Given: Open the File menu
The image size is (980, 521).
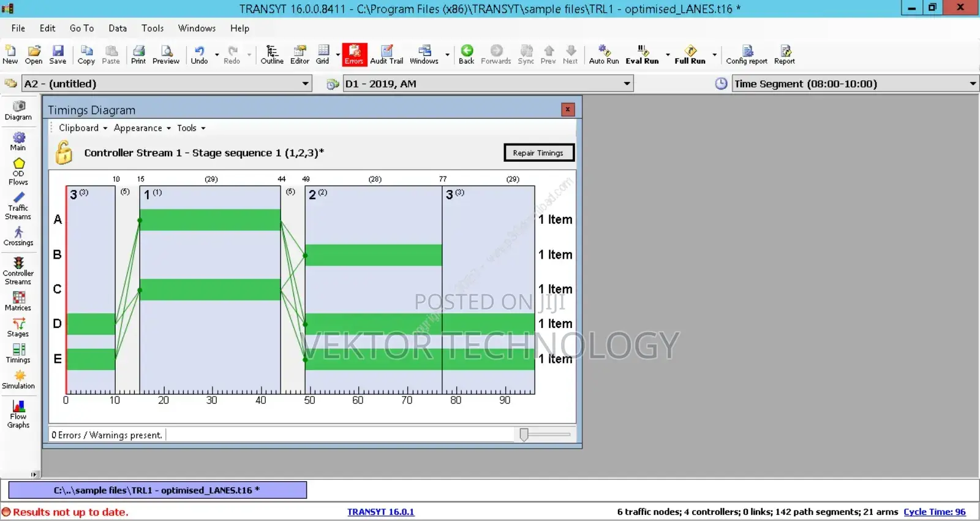Looking at the screenshot, I should click(x=18, y=28).
